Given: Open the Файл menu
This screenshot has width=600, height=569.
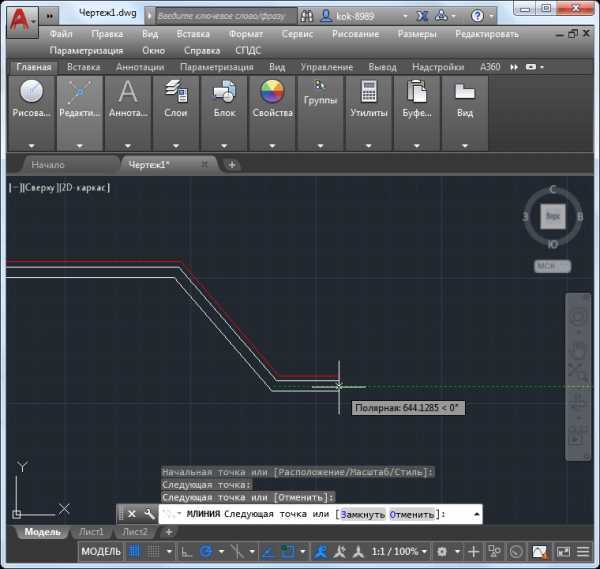Looking at the screenshot, I should click(x=61, y=34).
